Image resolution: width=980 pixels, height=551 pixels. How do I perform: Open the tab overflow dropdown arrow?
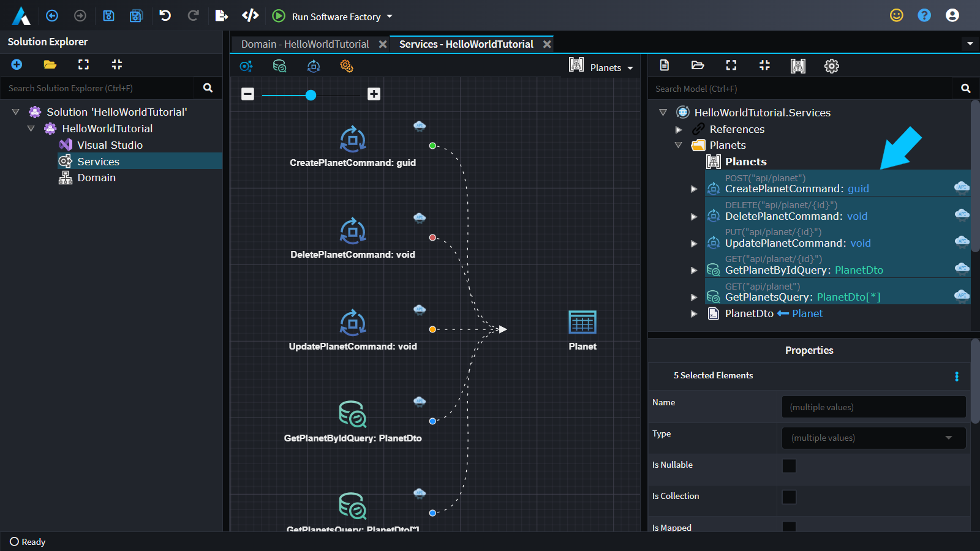click(970, 44)
